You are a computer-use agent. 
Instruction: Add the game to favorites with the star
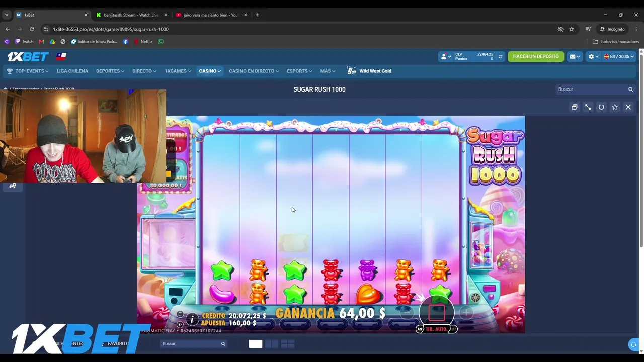615,107
